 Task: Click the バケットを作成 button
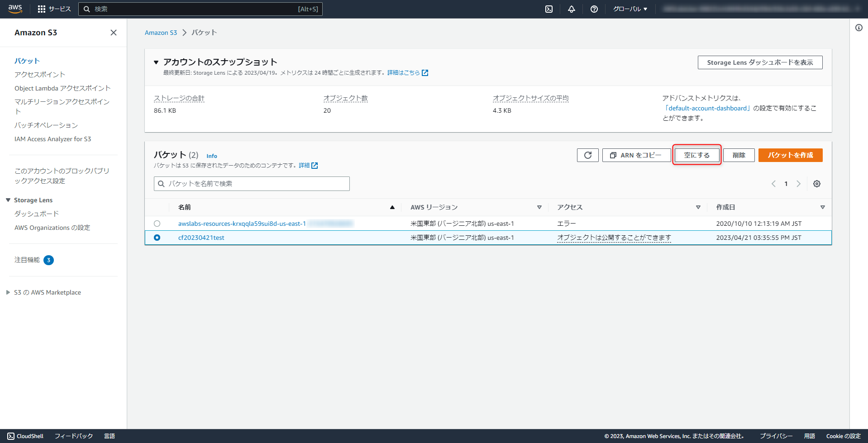point(790,155)
